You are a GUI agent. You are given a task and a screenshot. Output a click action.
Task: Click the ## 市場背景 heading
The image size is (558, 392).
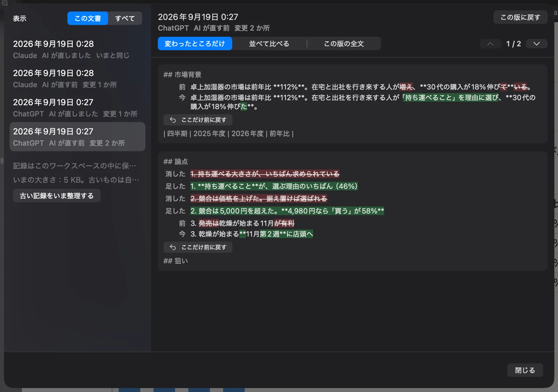(x=182, y=75)
